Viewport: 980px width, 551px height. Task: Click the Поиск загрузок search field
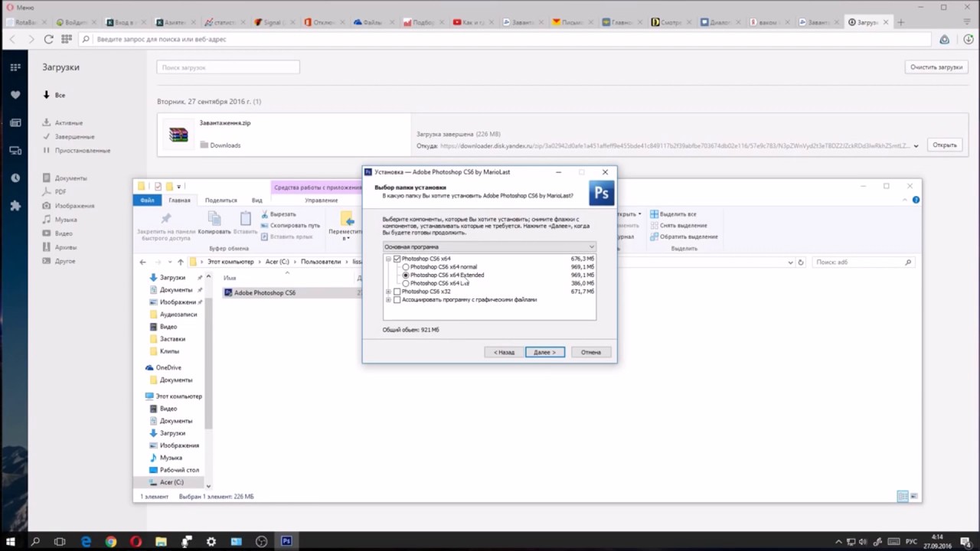228,67
